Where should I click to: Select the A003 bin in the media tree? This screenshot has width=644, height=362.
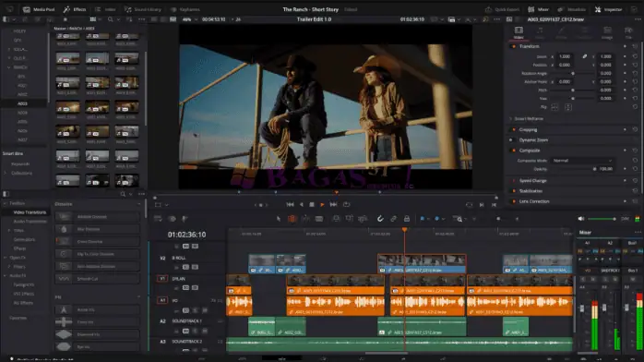point(22,103)
